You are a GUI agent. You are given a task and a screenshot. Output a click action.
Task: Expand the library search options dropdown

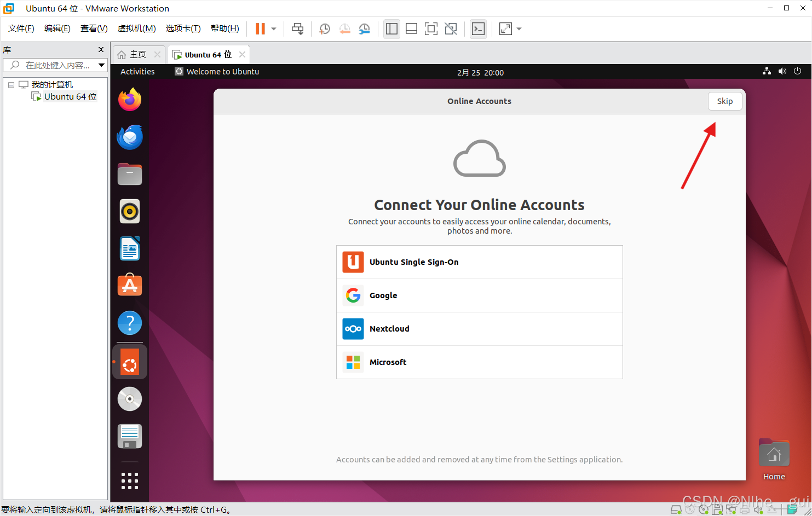pyautogui.click(x=102, y=65)
